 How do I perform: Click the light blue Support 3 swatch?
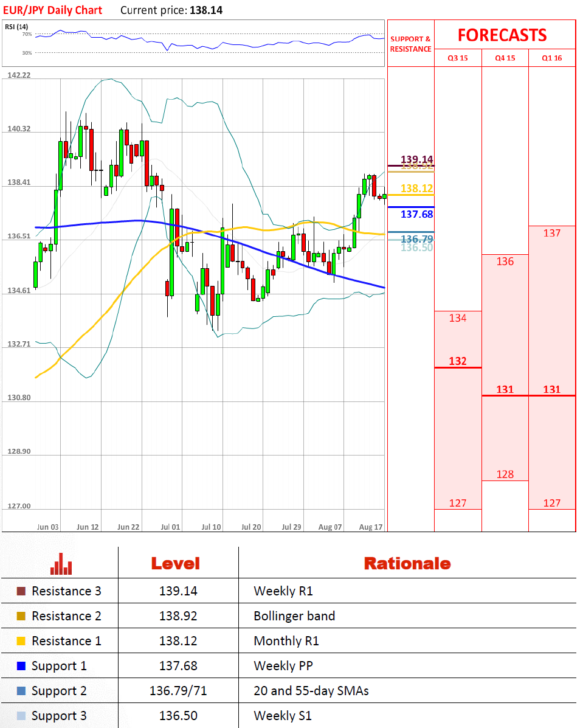point(21,716)
